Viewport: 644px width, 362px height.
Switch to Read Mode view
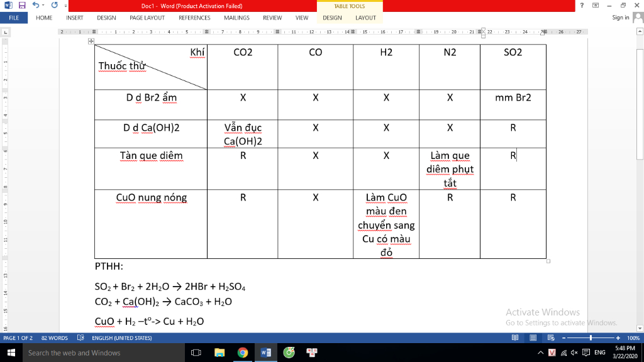click(515, 337)
